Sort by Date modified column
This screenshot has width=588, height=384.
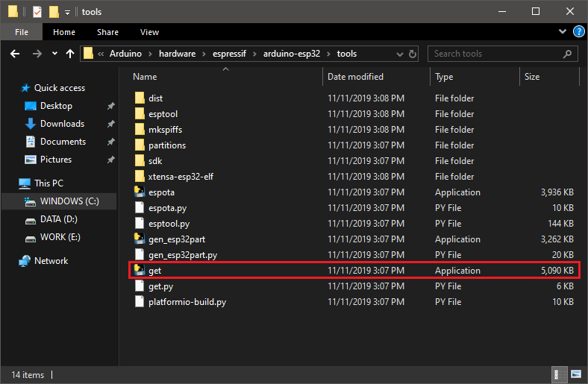tap(355, 77)
